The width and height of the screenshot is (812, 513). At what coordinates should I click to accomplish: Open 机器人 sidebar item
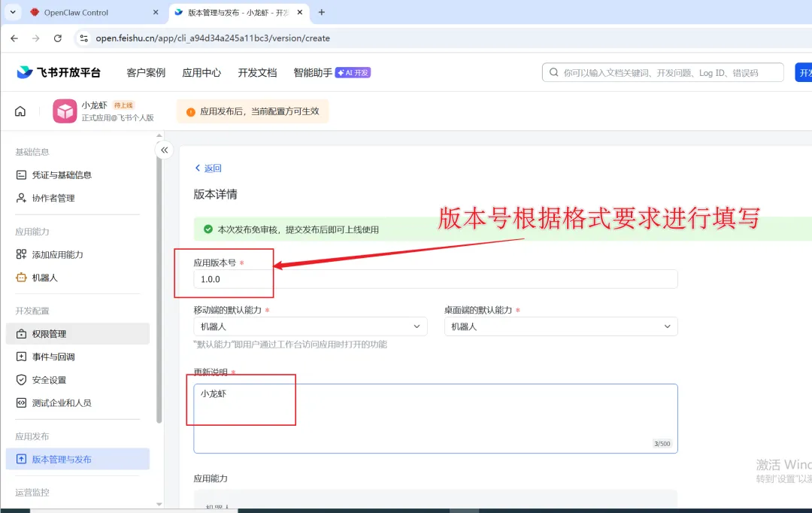point(77,278)
